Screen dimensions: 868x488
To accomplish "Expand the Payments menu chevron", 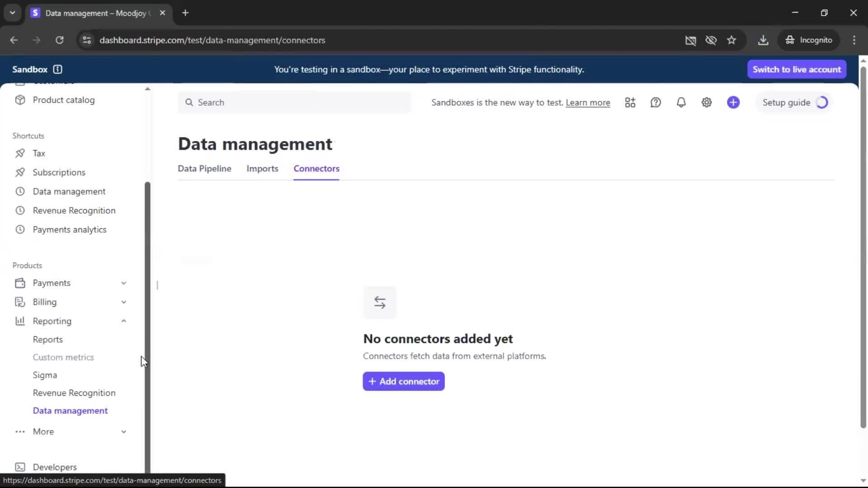I will coord(123,283).
